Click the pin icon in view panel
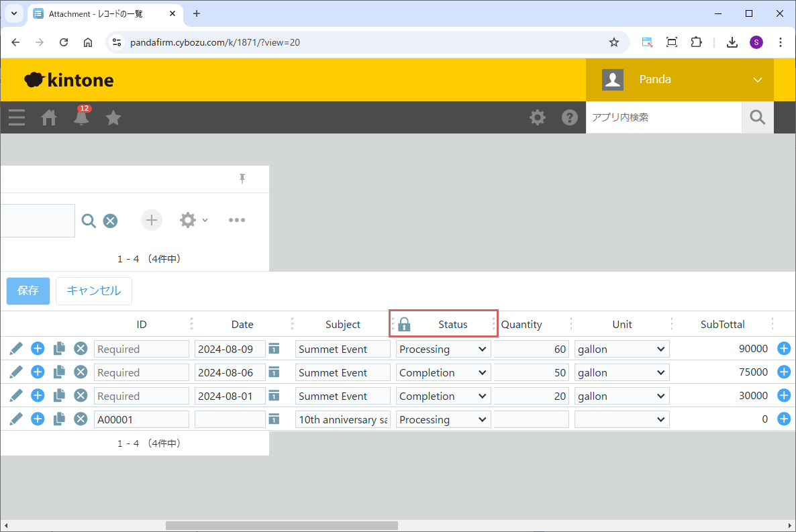 click(242, 178)
